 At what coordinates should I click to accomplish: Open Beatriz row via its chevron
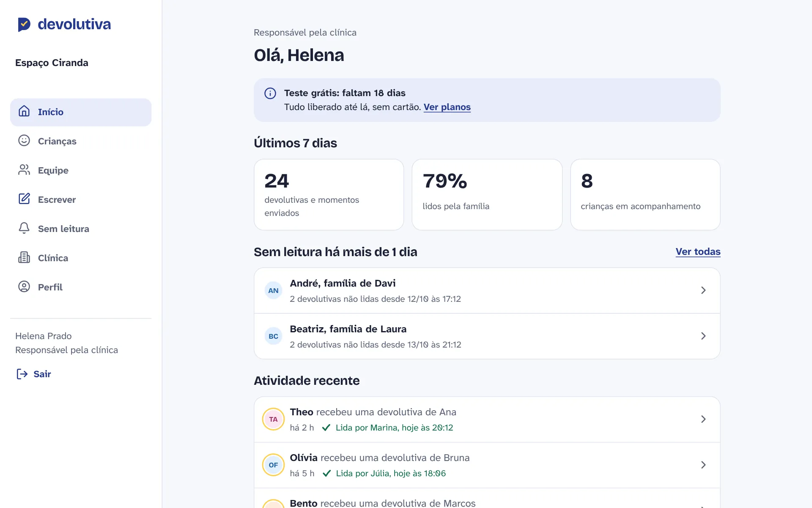coord(703,336)
